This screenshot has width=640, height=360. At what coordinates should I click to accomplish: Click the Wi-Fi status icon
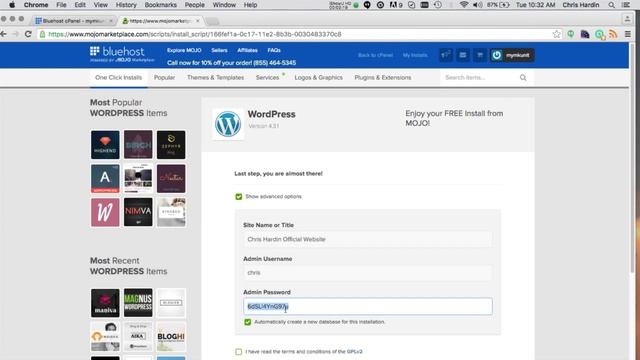click(x=464, y=5)
